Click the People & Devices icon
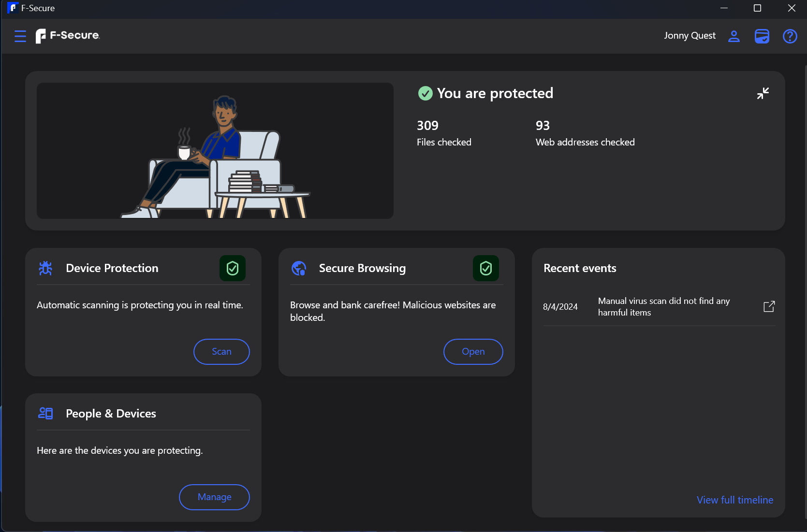 click(x=45, y=414)
